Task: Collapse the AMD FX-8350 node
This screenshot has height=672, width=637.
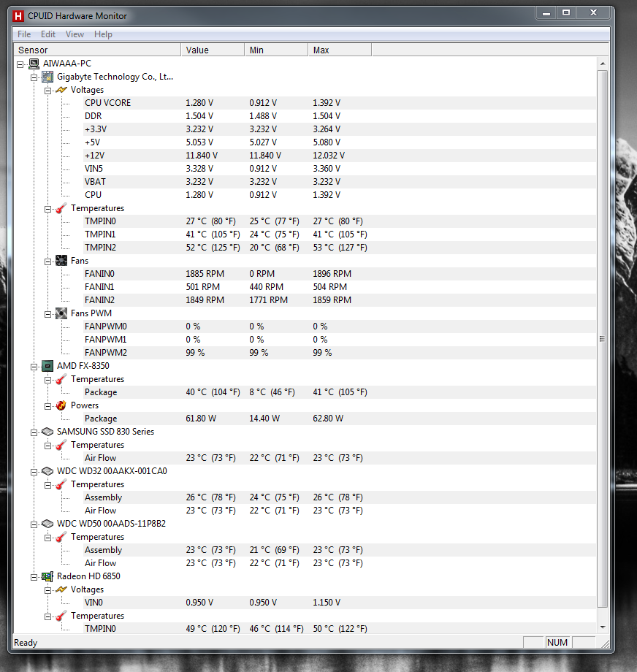Action: pos(34,367)
